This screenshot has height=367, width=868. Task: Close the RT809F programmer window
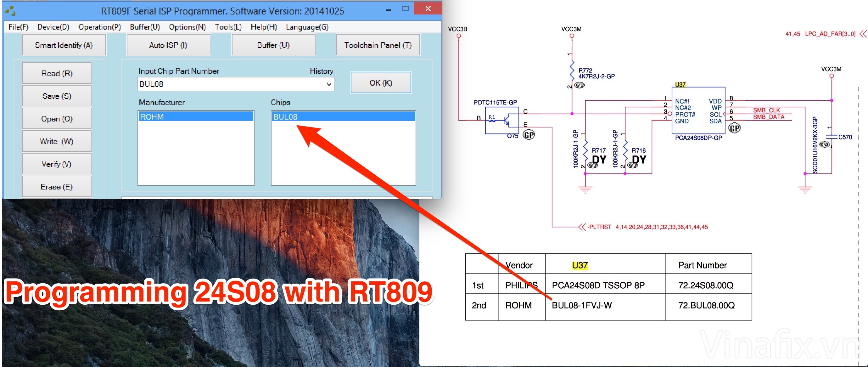pyautogui.click(x=428, y=8)
